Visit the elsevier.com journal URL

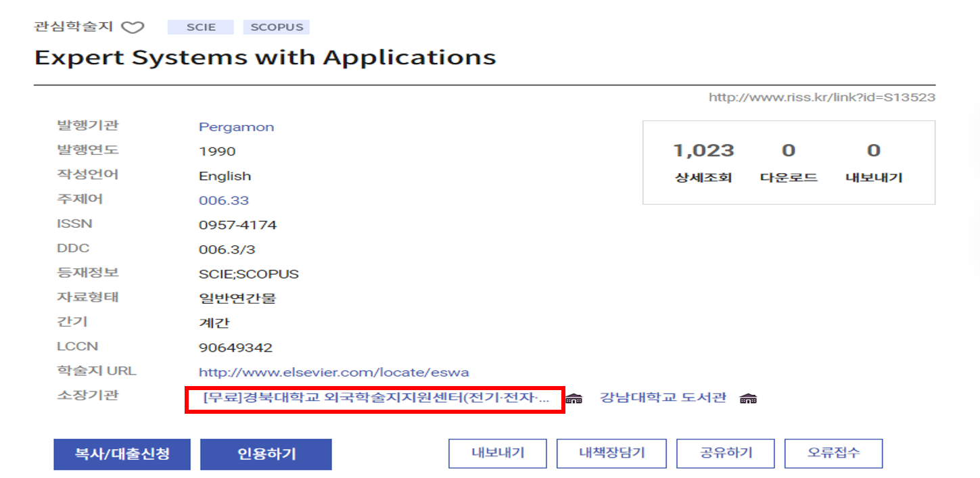pyautogui.click(x=333, y=373)
